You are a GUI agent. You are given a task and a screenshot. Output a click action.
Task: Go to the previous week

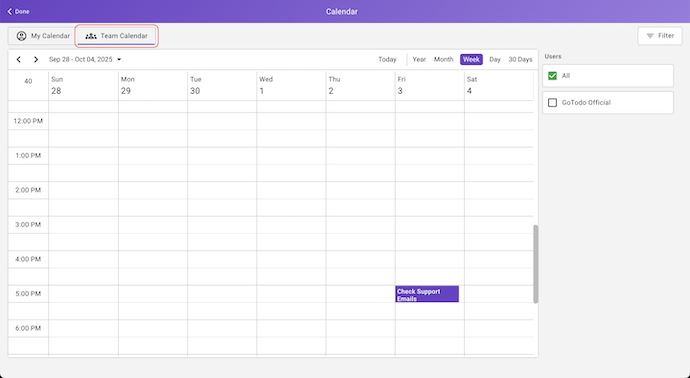18,59
